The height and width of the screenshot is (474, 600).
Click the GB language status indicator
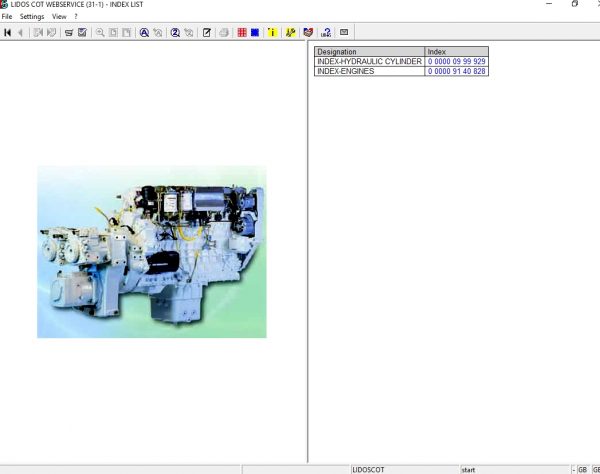[x=583, y=470]
